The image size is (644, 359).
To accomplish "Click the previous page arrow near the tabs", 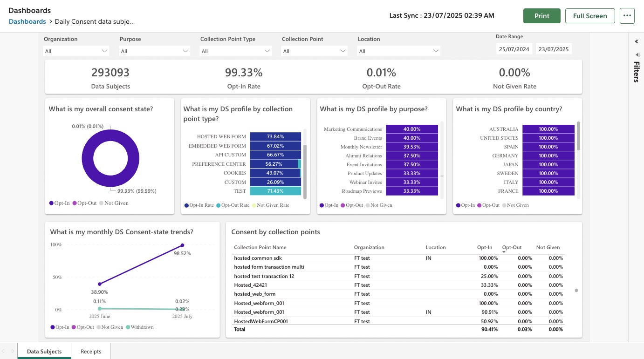I will pos(4,351).
